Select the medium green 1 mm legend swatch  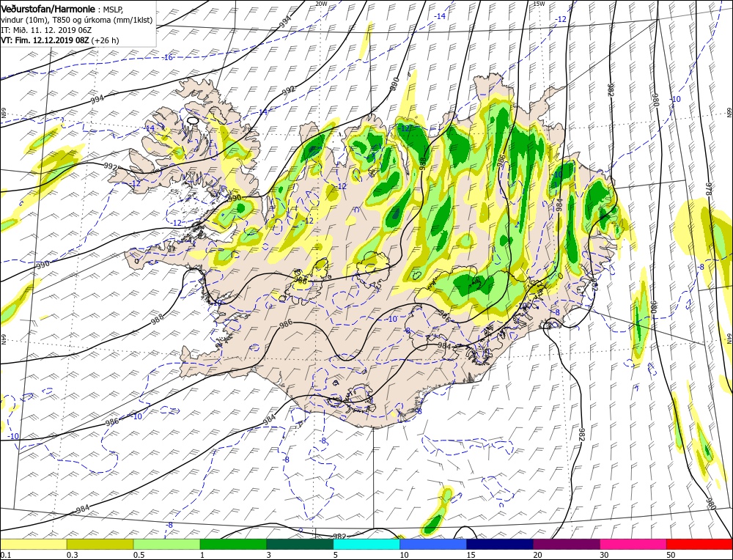pyautogui.click(x=233, y=544)
